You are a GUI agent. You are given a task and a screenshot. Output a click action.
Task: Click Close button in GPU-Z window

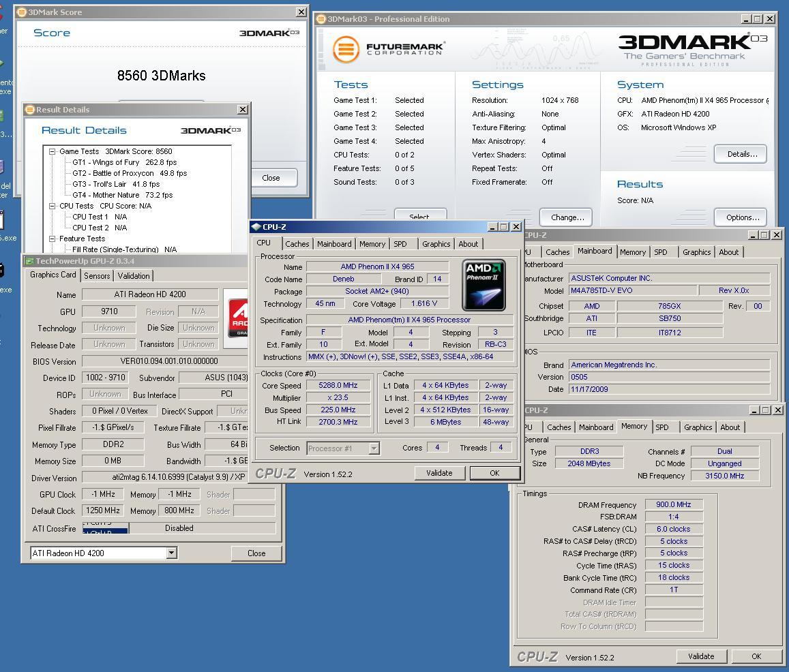[256, 553]
